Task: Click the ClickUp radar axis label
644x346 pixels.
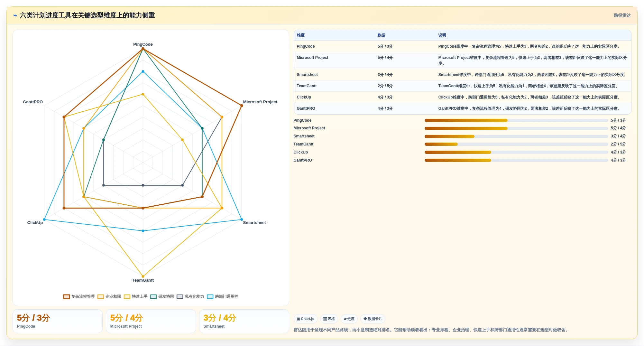Action: [35, 223]
